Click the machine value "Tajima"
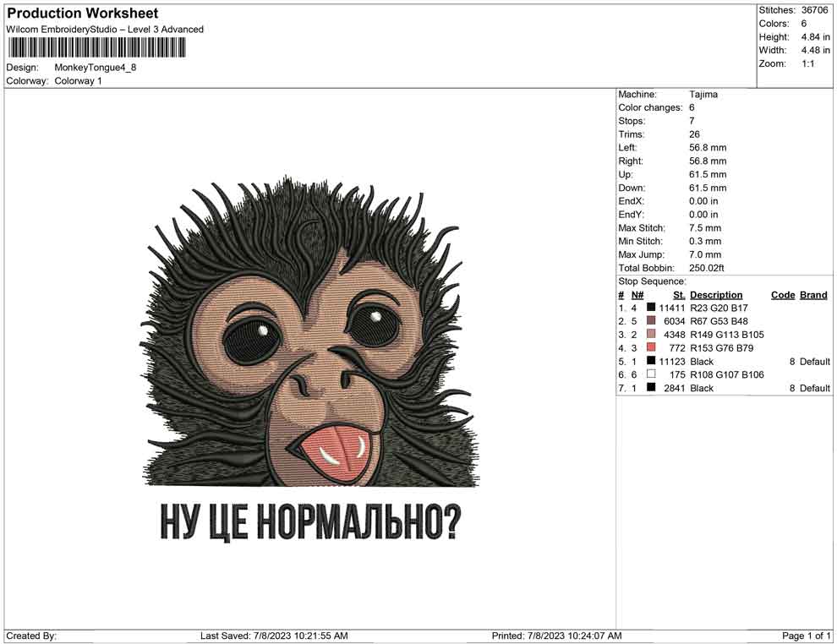837x644 pixels. tap(703, 95)
